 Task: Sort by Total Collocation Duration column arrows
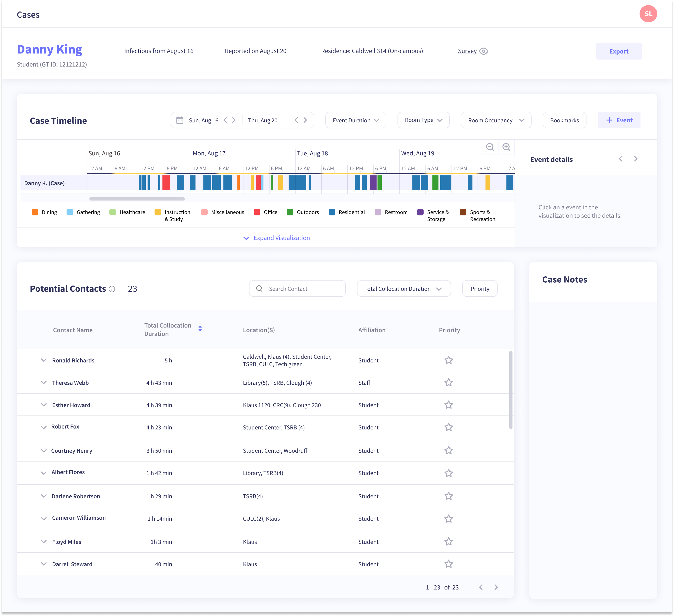pos(200,329)
